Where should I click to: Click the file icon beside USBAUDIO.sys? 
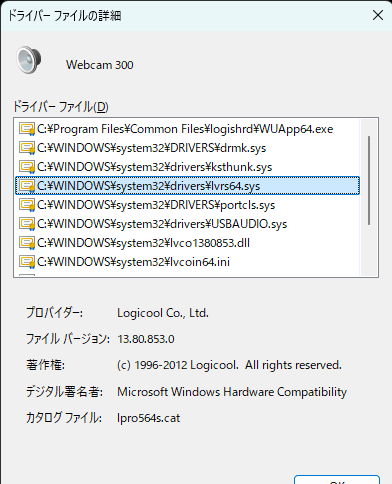coord(27,224)
